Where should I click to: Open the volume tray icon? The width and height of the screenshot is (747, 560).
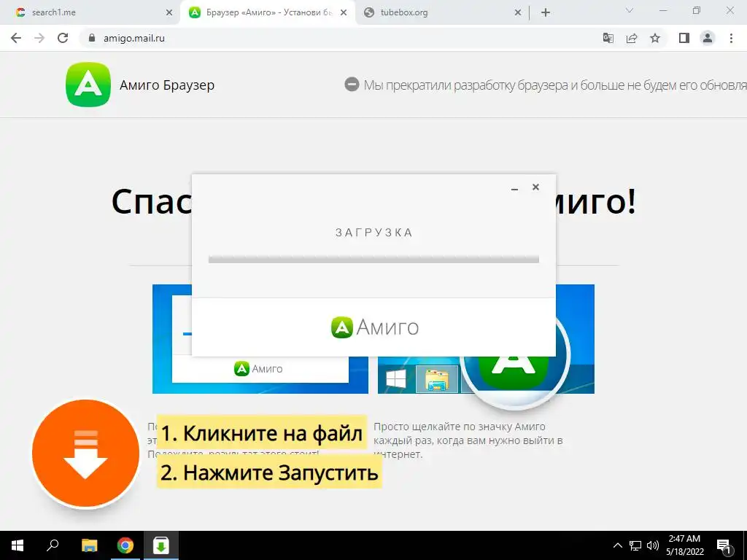click(x=653, y=545)
